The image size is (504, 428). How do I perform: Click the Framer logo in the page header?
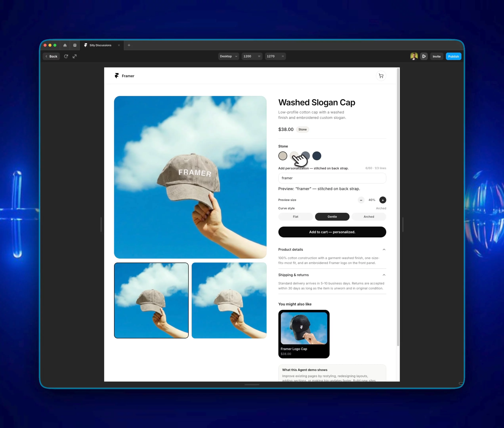(124, 76)
